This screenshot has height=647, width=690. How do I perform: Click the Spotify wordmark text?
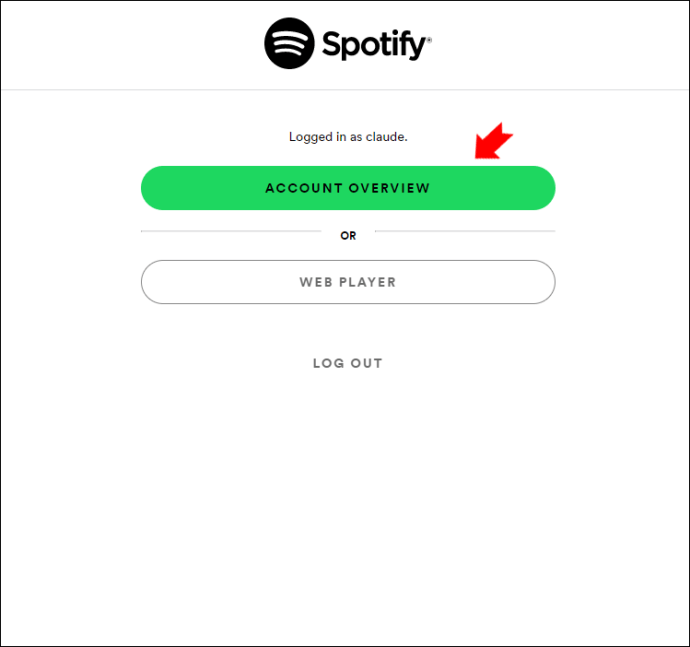(374, 45)
